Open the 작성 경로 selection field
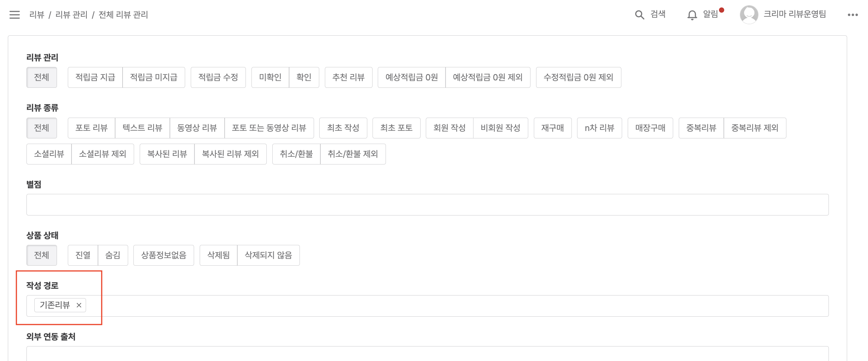This screenshot has height=361, width=868. click(447, 306)
